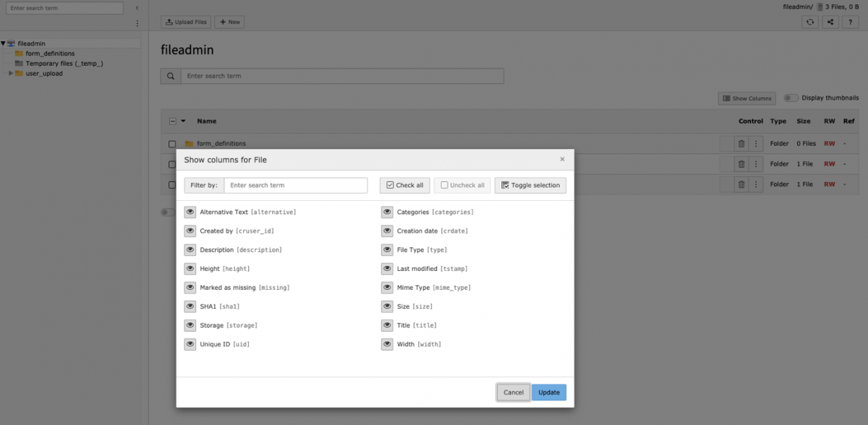Screen dimensions: 868x425
Task: Click the New button in toolbar
Action: pyautogui.click(x=229, y=22)
